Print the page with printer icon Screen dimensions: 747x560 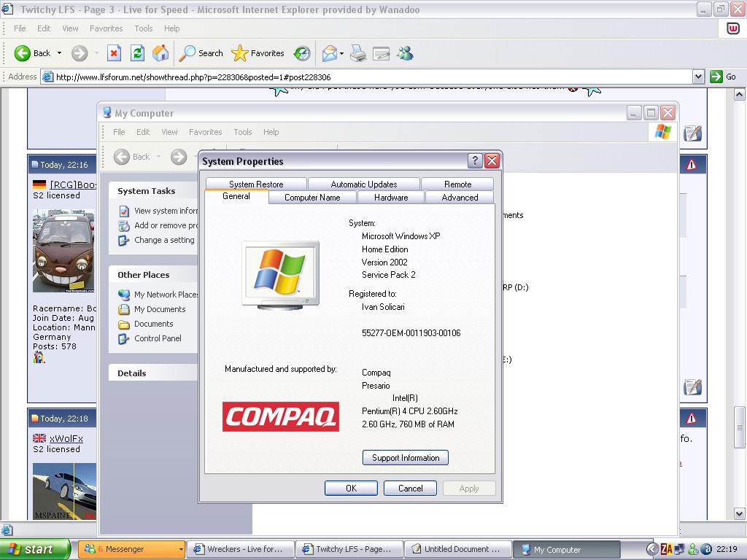click(358, 53)
